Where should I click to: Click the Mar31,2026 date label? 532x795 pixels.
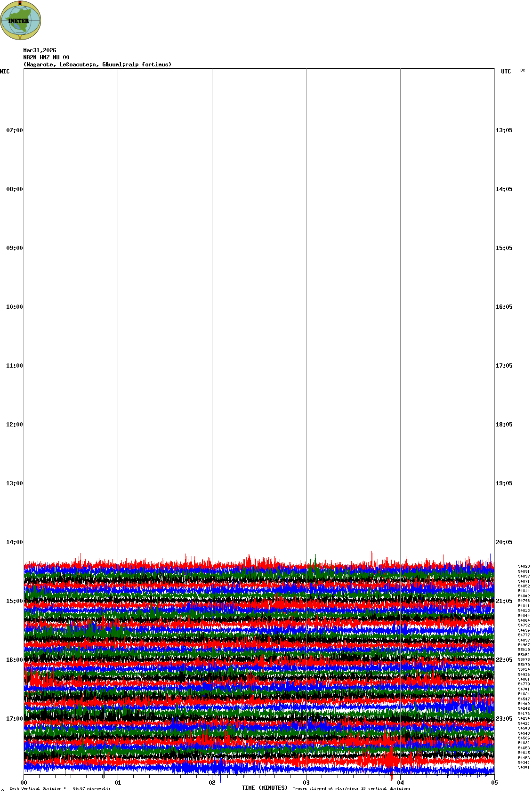point(40,50)
